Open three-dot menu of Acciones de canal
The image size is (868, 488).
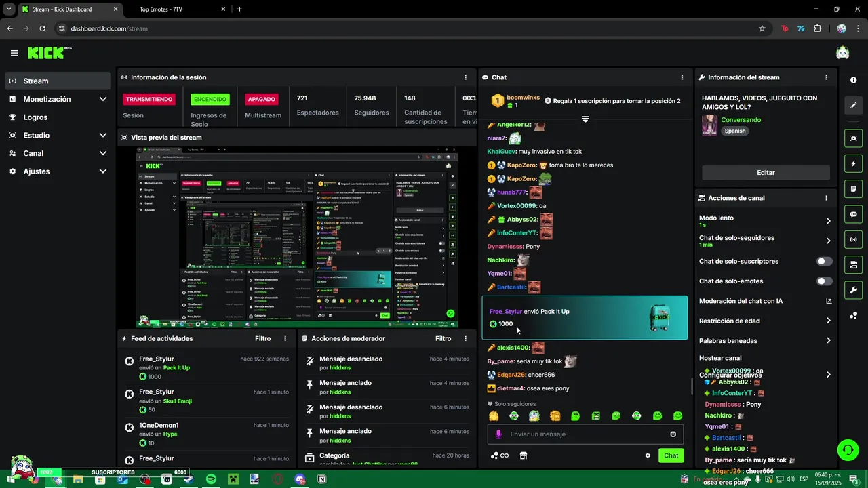(x=826, y=198)
